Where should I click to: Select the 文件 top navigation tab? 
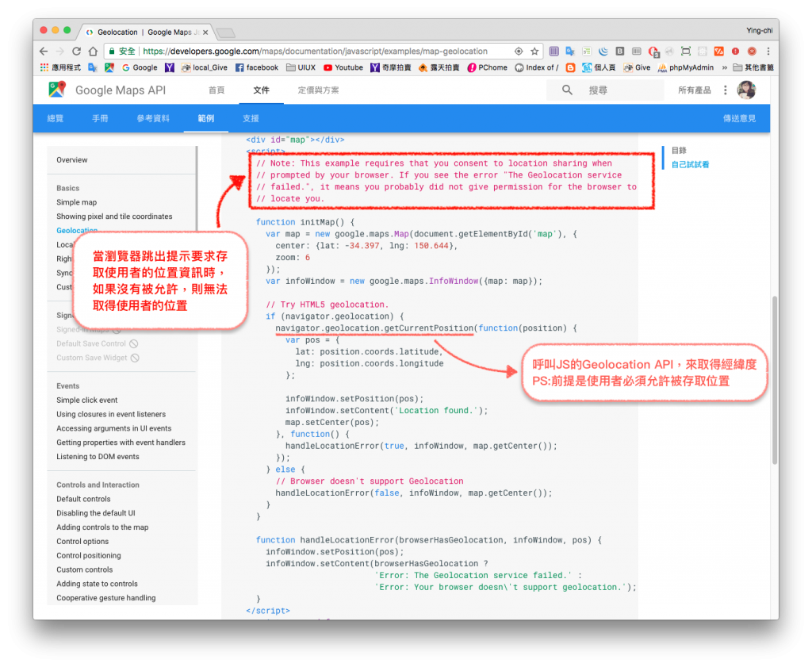tap(261, 90)
